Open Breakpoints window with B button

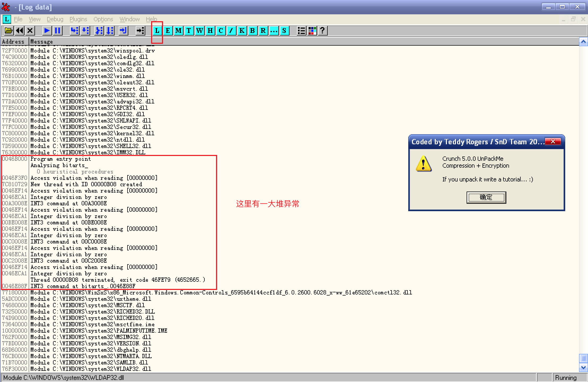click(x=252, y=31)
